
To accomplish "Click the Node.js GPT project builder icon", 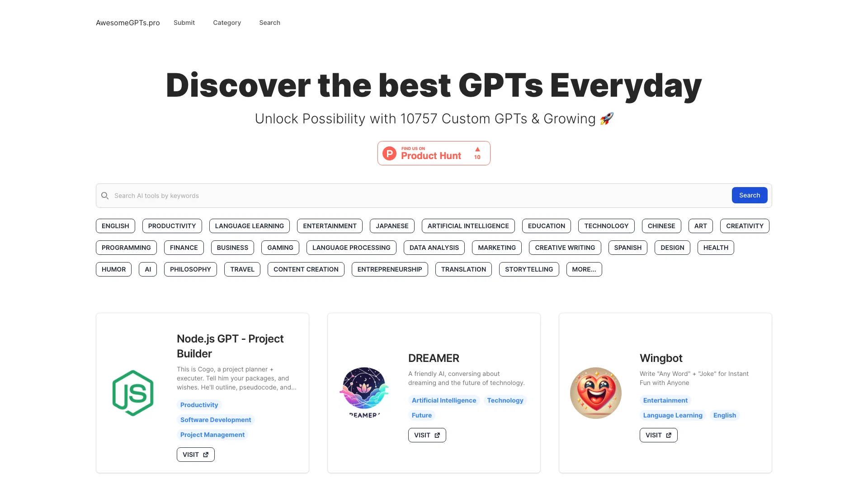I will 132,393.
